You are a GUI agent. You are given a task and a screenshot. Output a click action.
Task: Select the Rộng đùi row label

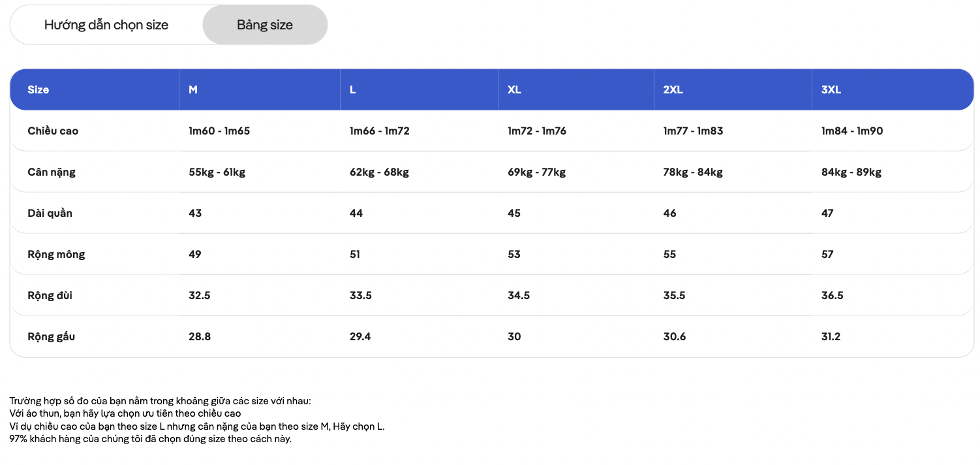pyautogui.click(x=50, y=295)
